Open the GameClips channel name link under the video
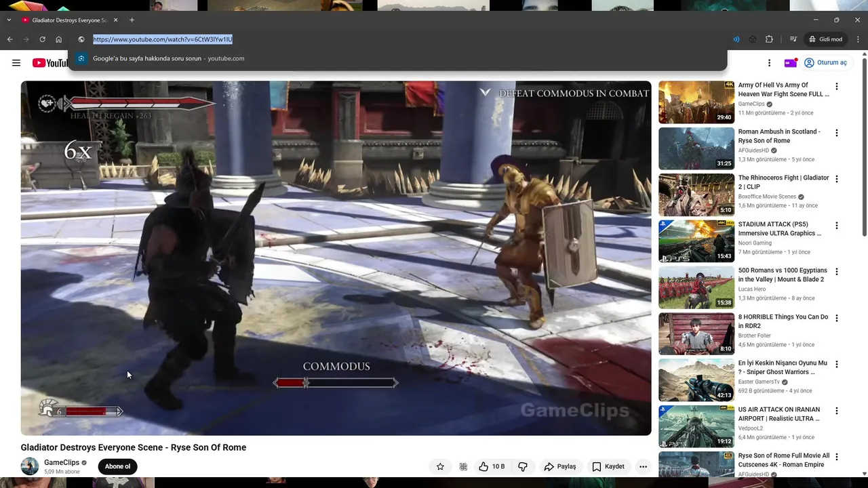The width and height of the screenshot is (868, 488). point(62,462)
